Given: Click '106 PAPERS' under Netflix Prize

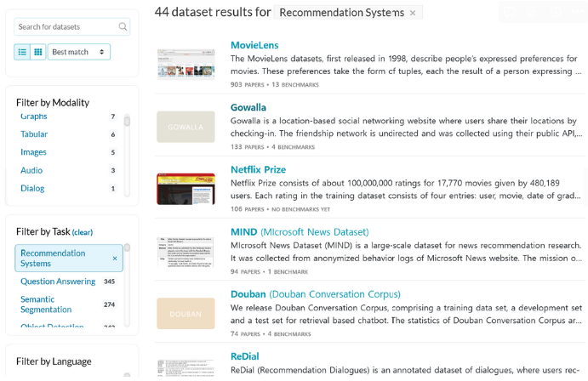Looking at the screenshot, I should pyautogui.click(x=247, y=209).
